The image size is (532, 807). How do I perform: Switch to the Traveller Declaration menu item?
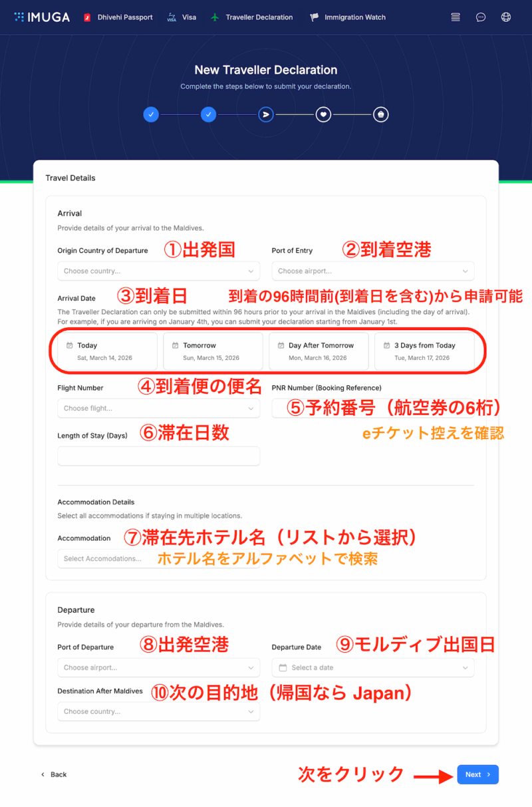point(257,17)
